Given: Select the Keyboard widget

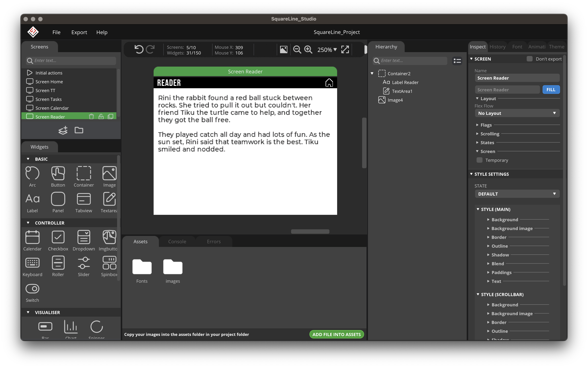Looking at the screenshot, I should pyautogui.click(x=32, y=266).
